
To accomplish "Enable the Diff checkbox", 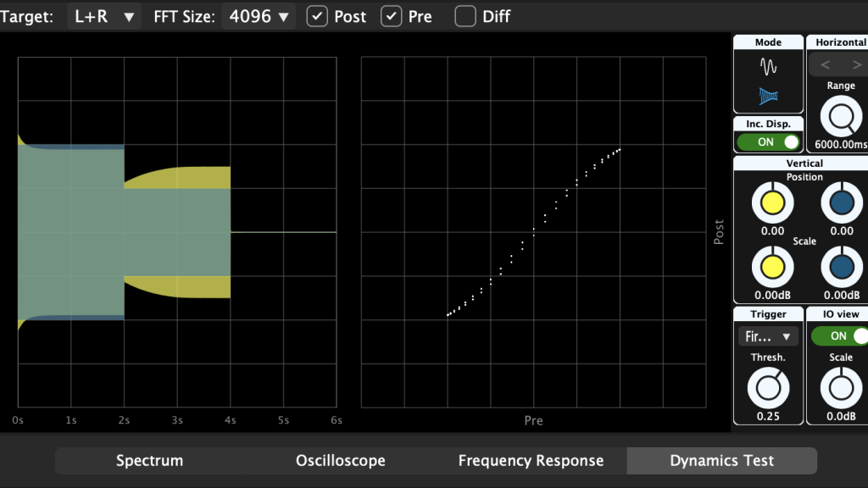I will click(x=465, y=15).
